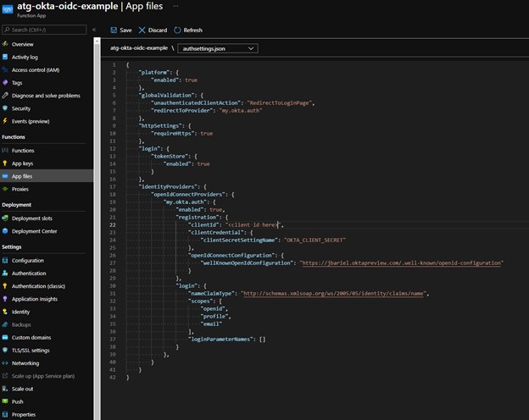This screenshot has width=529, height=420.
Task: Click in the sidebar Search box
Action: (46, 30)
